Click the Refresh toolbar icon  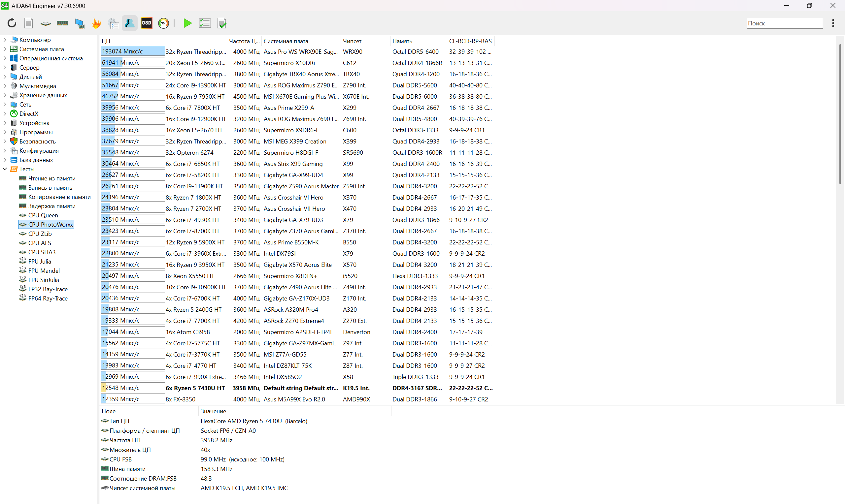coord(12,23)
